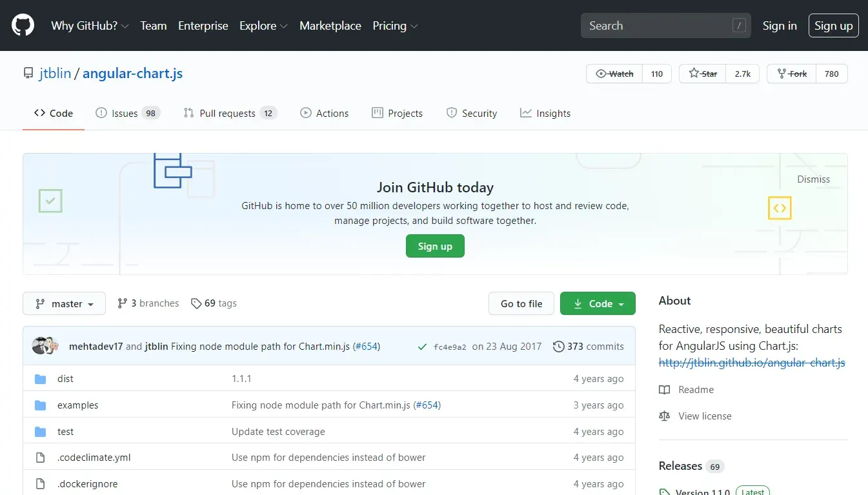Click the green Sign up banner button
Viewport: 868px width, 495px height.
[435, 246]
